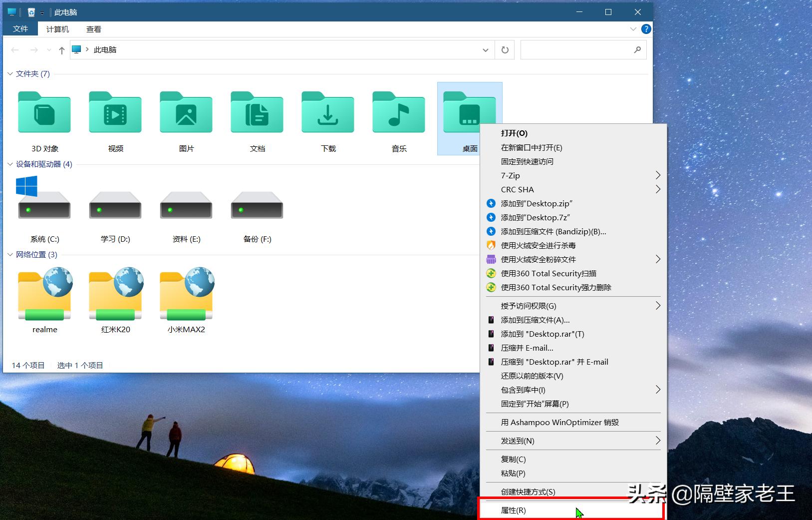This screenshot has height=520, width=812.
Task: Open the Help question mark icon
Action: 646,29
